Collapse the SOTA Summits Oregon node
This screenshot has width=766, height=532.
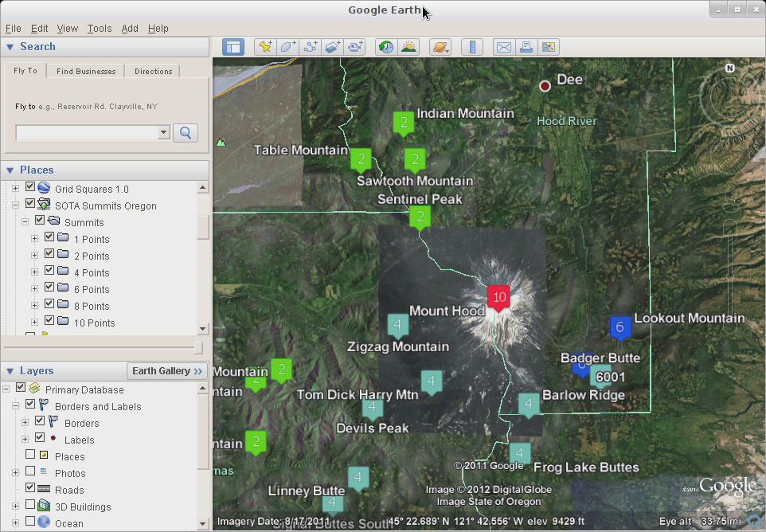[x=15, y=205]
